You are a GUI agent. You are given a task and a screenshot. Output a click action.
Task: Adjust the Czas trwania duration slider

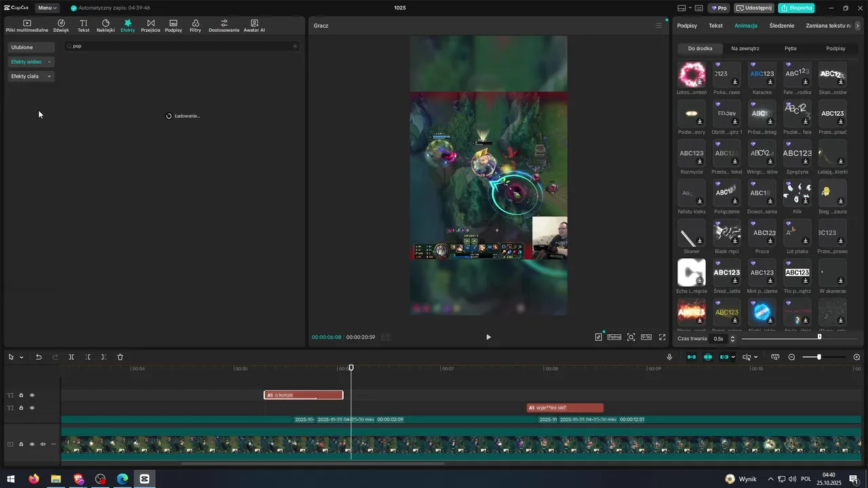coord(800,338)
